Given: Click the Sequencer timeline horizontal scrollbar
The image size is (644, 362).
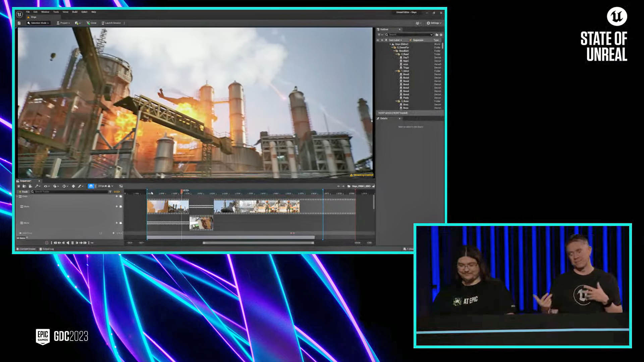Looking at the screenshot, I should click(258, 243).
